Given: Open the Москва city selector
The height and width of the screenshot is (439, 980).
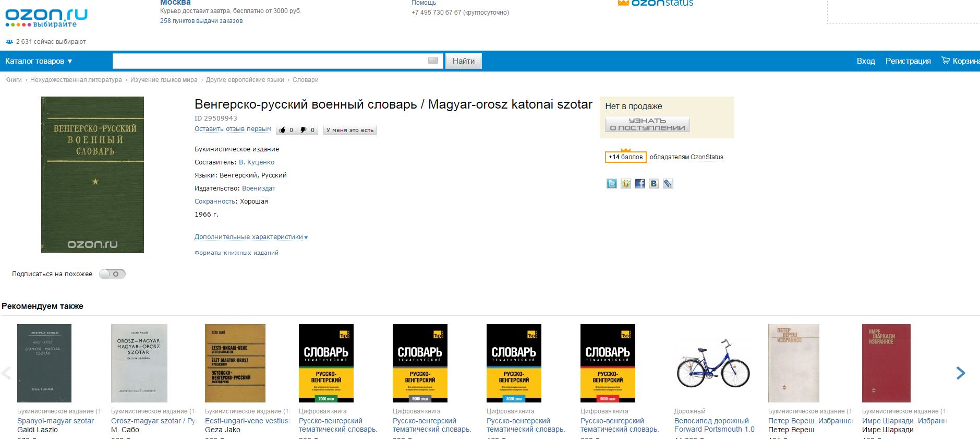Looking at the screenshot, I should (x=175, y=3).
